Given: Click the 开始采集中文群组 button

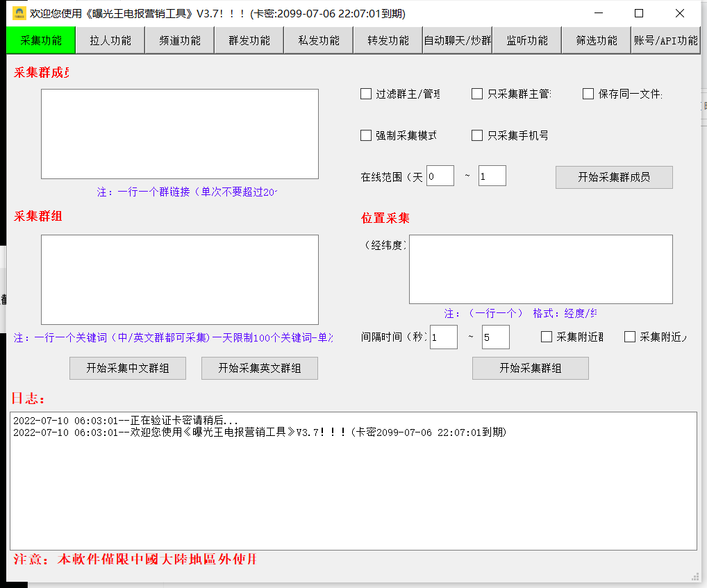Looking at the screenshot, I should click(x=128, y=368).
